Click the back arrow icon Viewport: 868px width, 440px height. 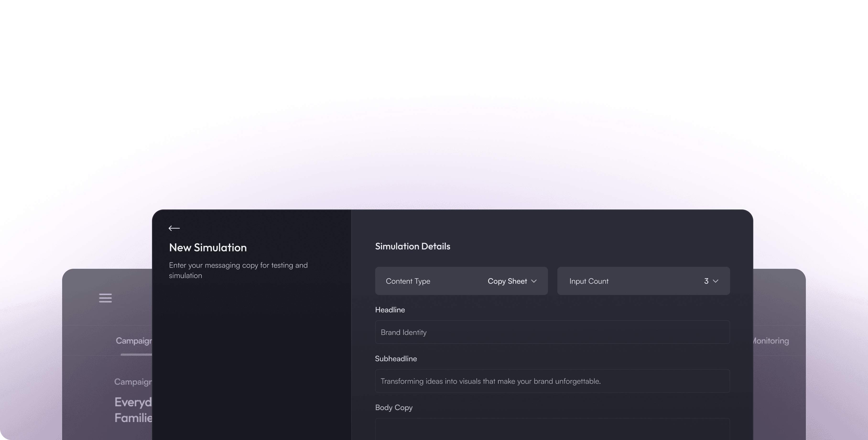pyautogui.click(x=174, y=228)
